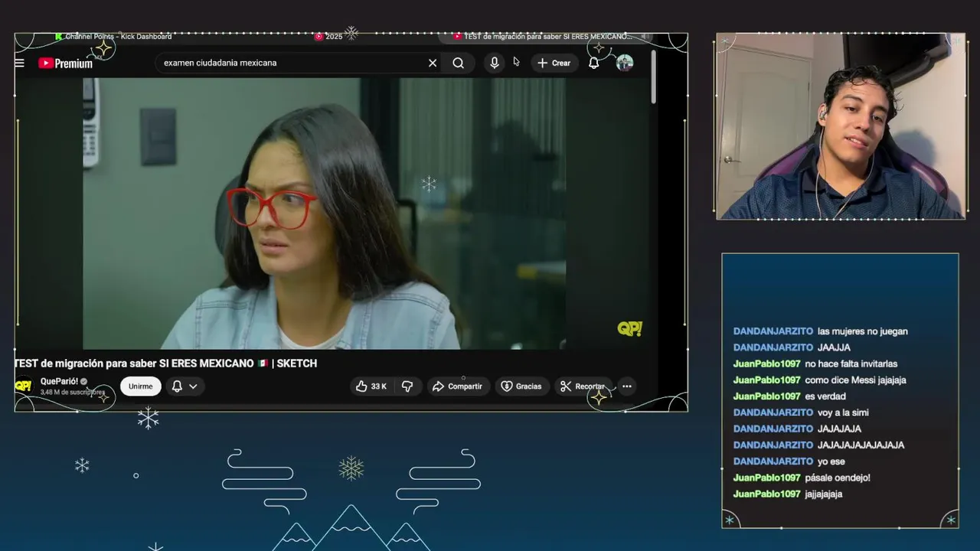Click the Gracias button
The height and width of the screenshot is (551, 980).
[x=521, y=386]
